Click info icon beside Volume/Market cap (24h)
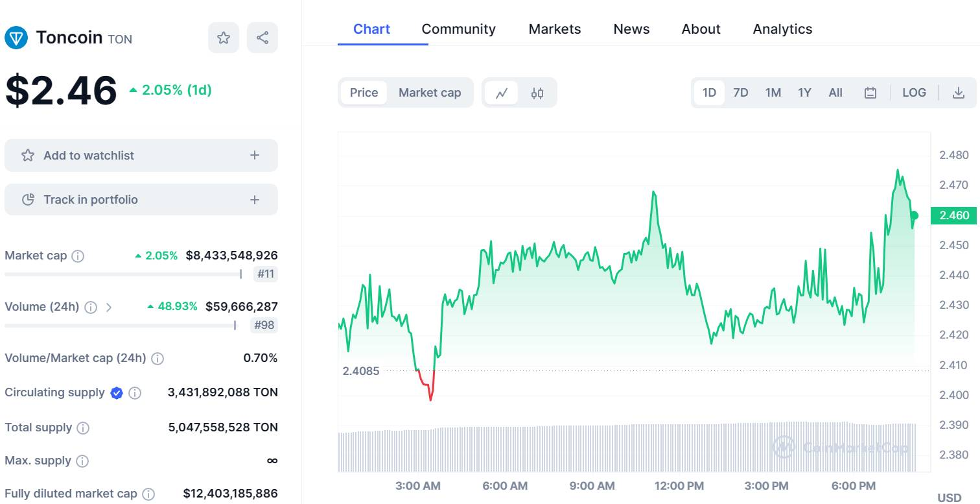This screenshot has height=504, width=980. (x=157, y=358)
